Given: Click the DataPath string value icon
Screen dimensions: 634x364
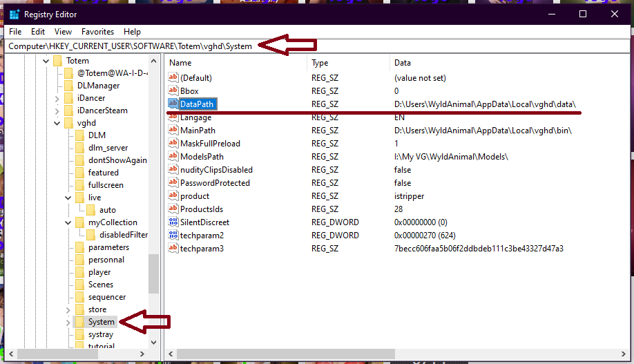Looking at the screenshot, I should point(173,104).
